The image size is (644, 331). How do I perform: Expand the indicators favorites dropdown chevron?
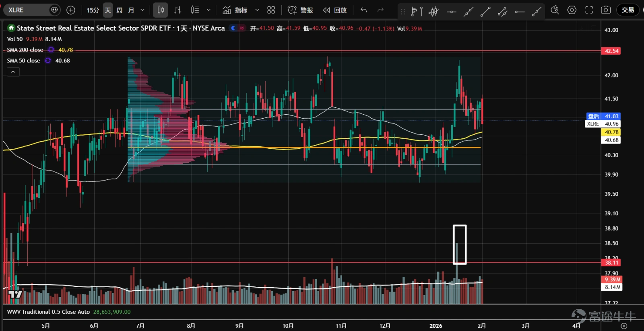pyautogui.click(x=257, y=10)
